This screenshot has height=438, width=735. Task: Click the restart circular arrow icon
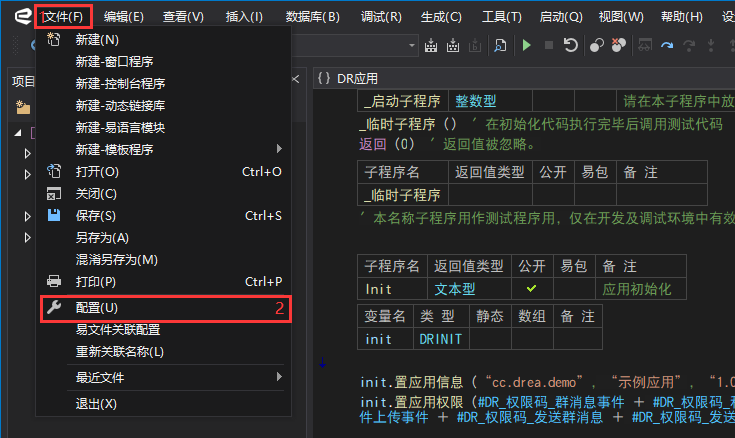570,45
